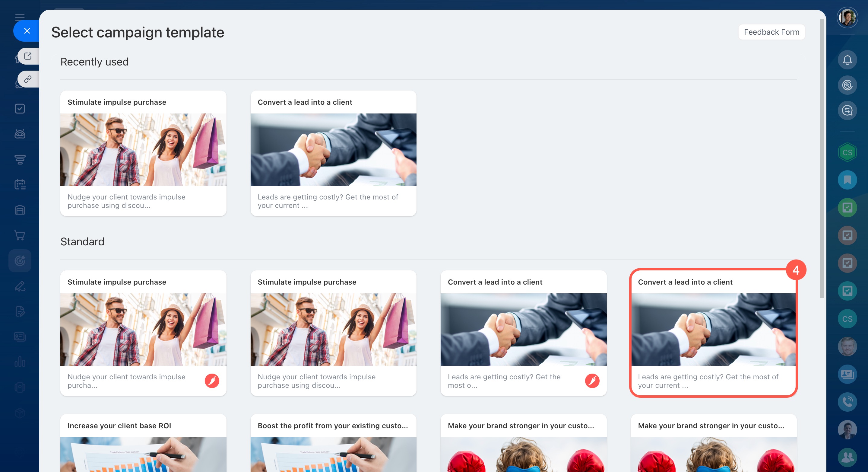Image resolution: width=868 pixels, height=472 pixels.
Task: Click the chat search icon
Action: pos(847,110)
